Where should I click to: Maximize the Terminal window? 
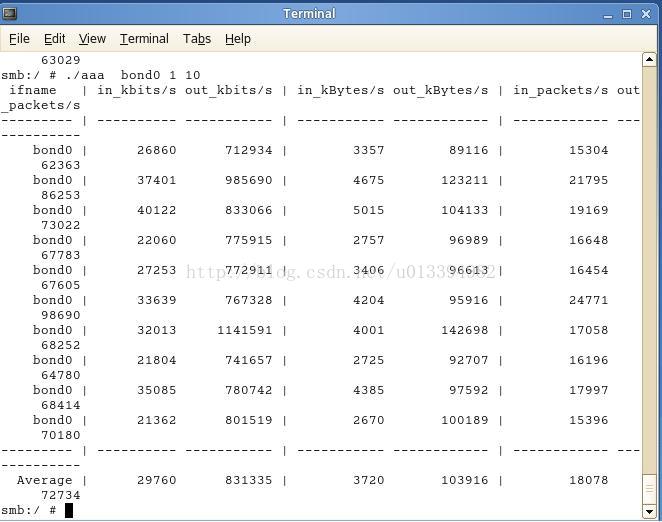[627, 14]
